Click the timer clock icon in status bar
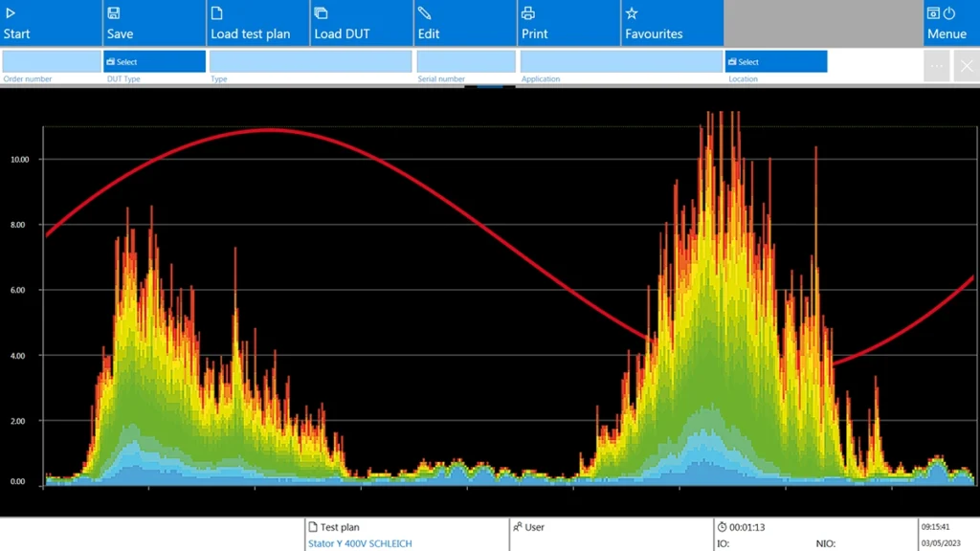Viewport: 980px width, 551px height. 722,527
